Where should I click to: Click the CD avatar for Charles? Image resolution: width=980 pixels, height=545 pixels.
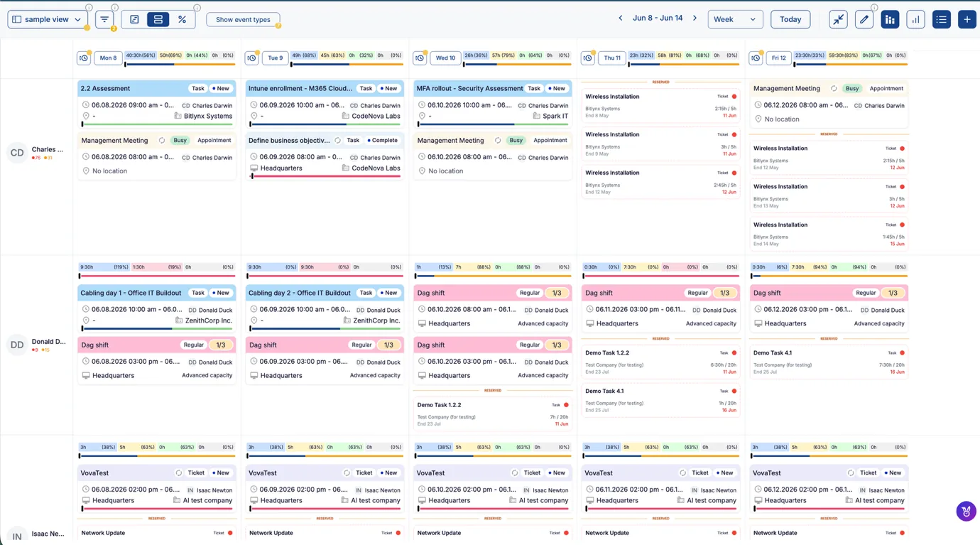[17, 153]
